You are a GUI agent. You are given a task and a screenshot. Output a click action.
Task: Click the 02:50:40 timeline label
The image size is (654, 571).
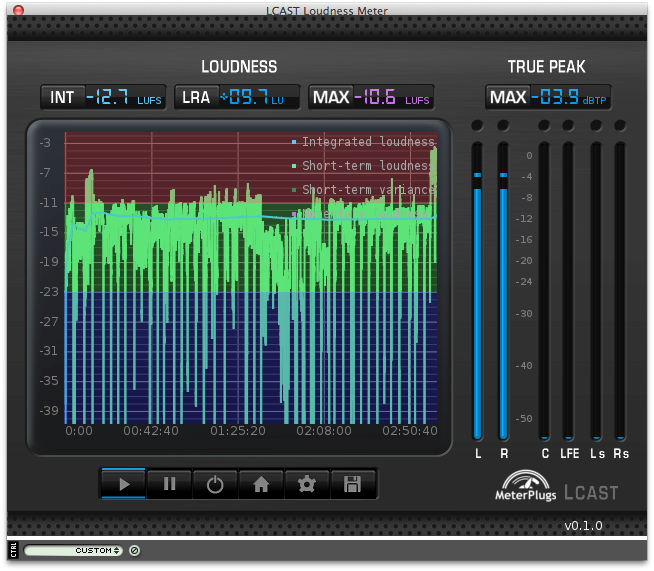pyautogui.click(x=410, y=430)
